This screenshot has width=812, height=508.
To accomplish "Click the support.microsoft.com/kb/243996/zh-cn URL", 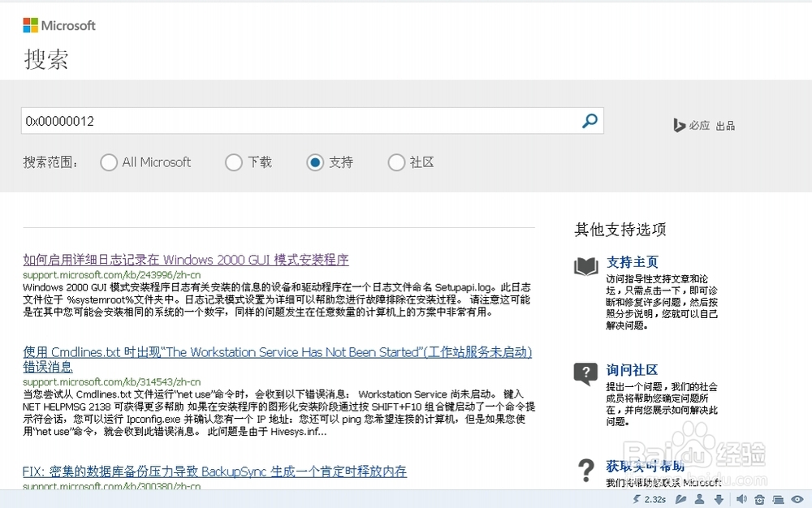I will (x=112, y=274).
